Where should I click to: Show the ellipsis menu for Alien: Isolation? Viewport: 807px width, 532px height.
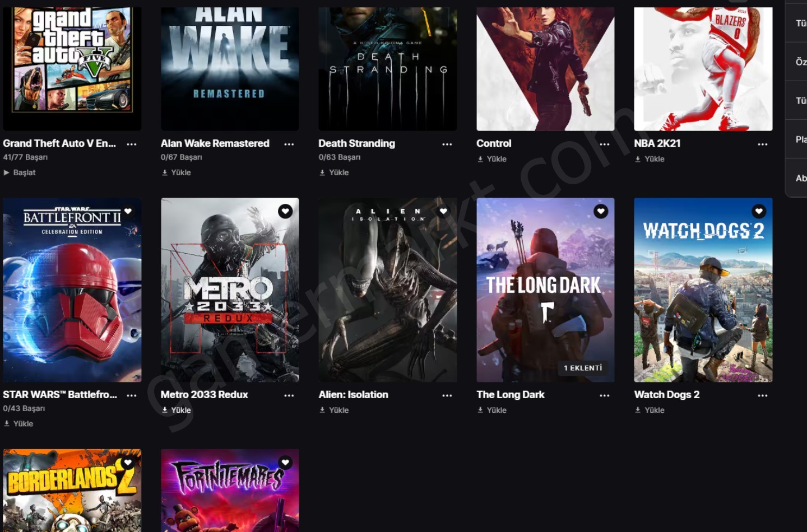[x=447, y=395]
